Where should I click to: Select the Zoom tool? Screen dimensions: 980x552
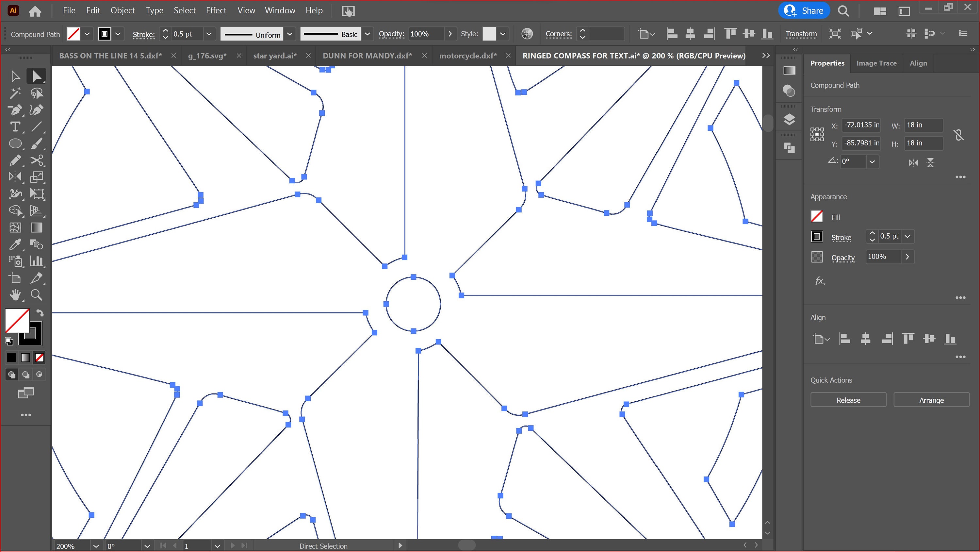[37, 295]
